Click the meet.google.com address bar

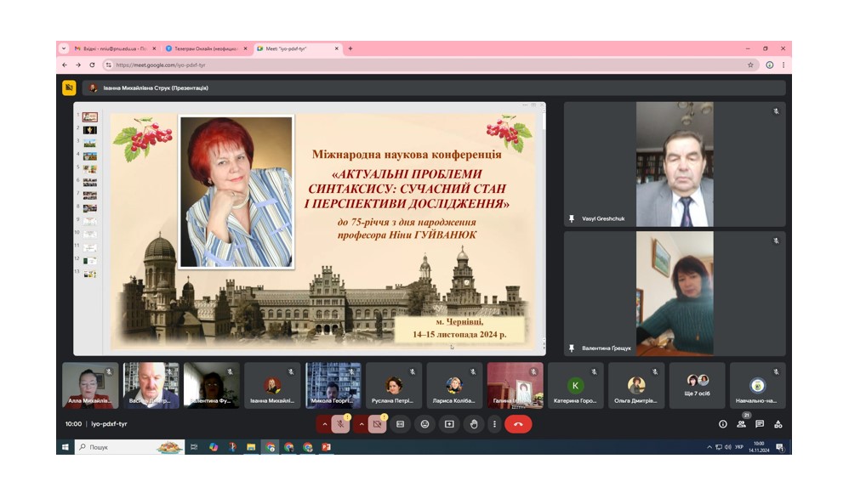pos(428,65)
